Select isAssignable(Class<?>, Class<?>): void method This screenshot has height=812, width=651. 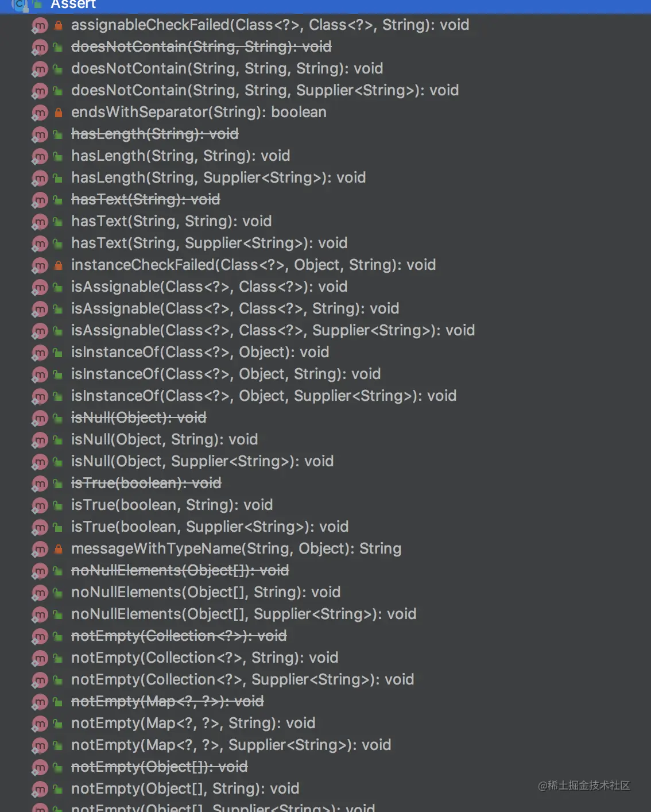tap(209, 287)
